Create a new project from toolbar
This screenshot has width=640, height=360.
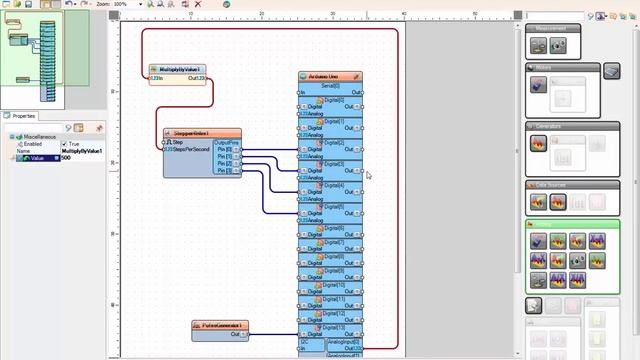click(6, 4)
